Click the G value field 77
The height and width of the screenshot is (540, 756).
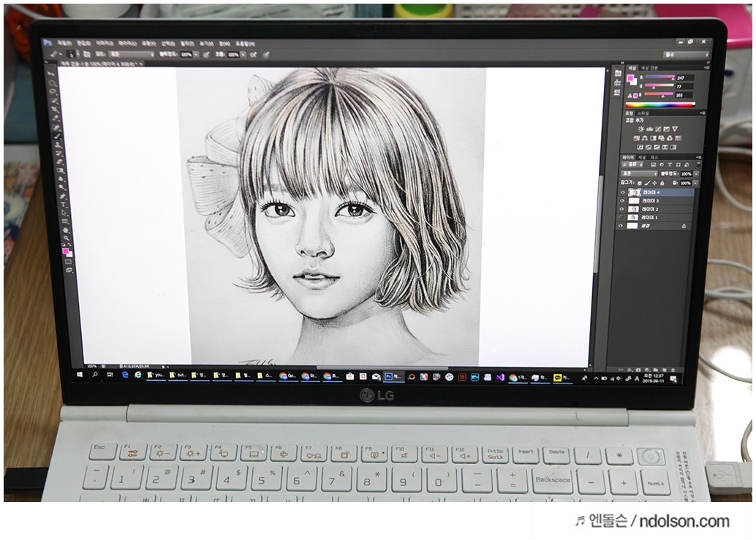684,86
